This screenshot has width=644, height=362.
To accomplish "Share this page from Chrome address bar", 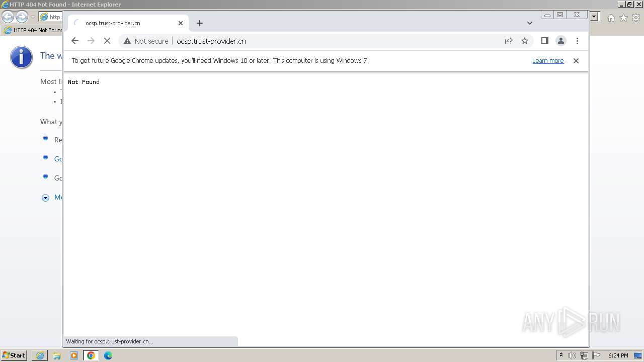I will tap(509, 41).
